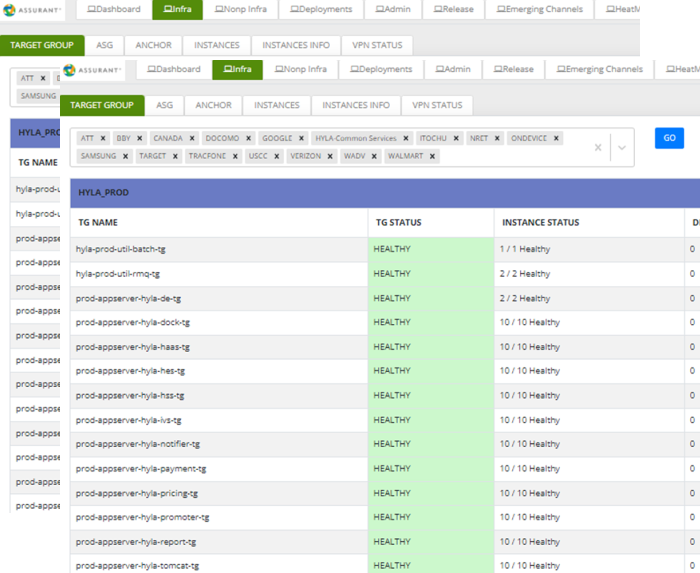Select row prod-appserver-hyla-pricing-tg
Screen dimensions: 700x573
pos(385,493)
